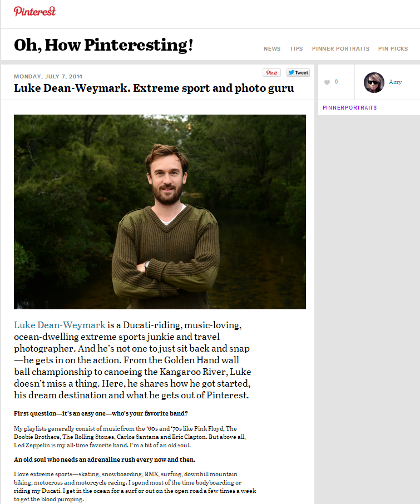Click the Monday, July 7, 2014 date
Viewport: 420px width, 504px height.
click(x=48, y=77)
